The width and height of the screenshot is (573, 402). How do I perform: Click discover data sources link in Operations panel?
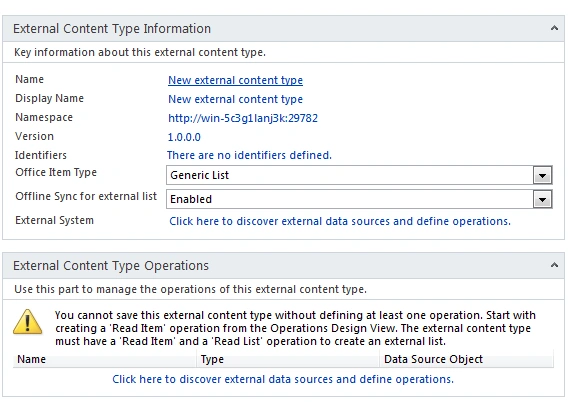283,379
